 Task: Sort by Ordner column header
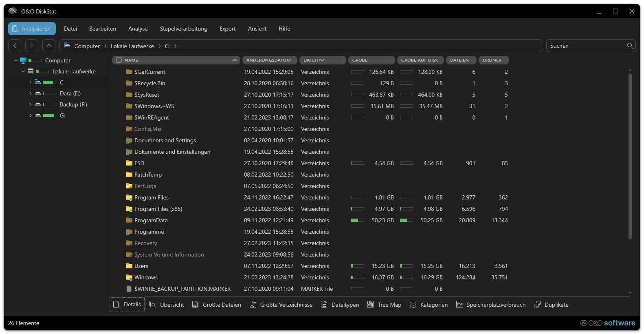[x=494, y=60]
